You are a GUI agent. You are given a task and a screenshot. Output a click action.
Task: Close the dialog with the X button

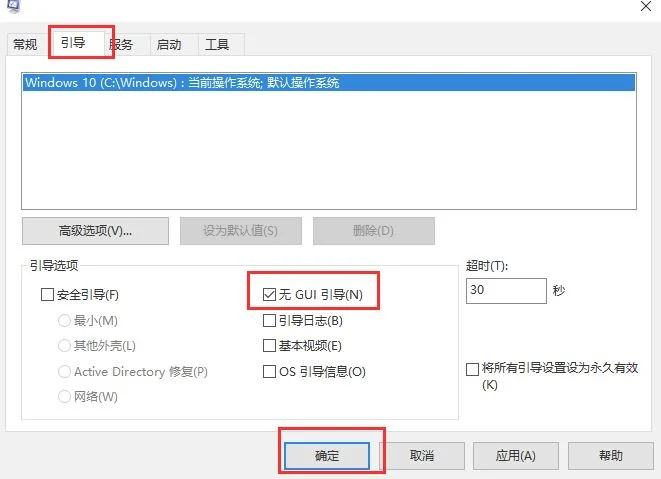tap(646, 6)
